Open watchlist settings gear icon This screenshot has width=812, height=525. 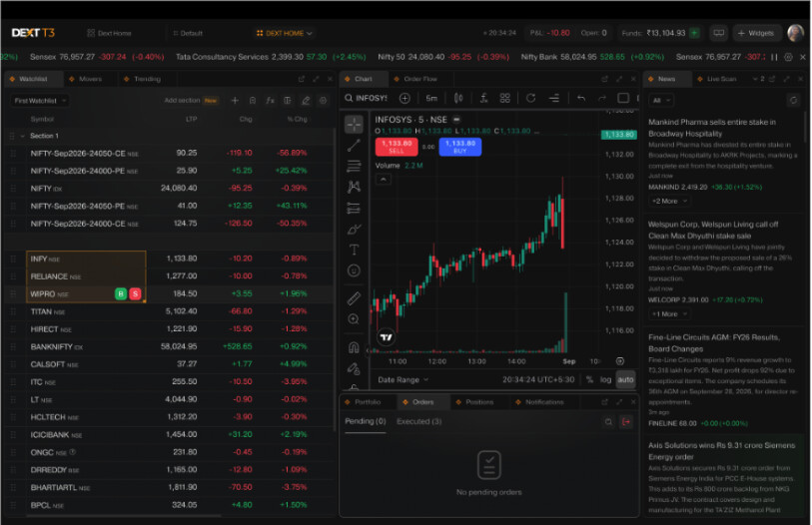point(324,101)
